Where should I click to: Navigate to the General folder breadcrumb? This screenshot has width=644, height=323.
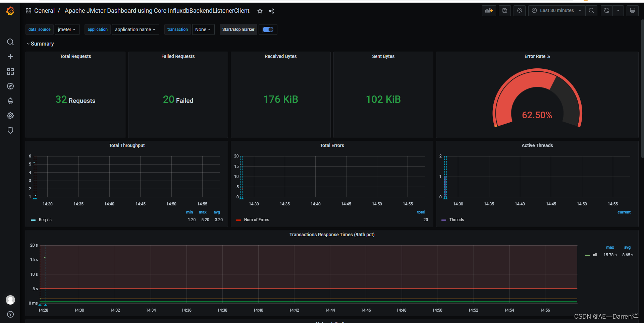[44, 11]
